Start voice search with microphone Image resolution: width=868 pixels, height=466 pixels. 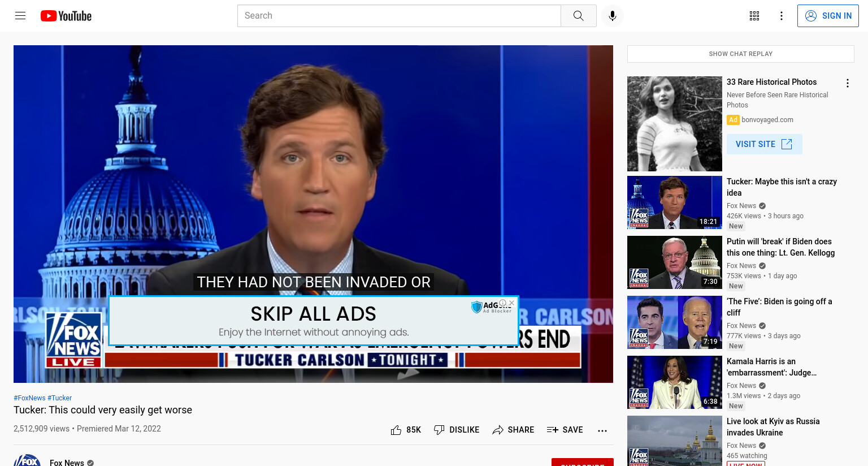[x=613, y=16]
